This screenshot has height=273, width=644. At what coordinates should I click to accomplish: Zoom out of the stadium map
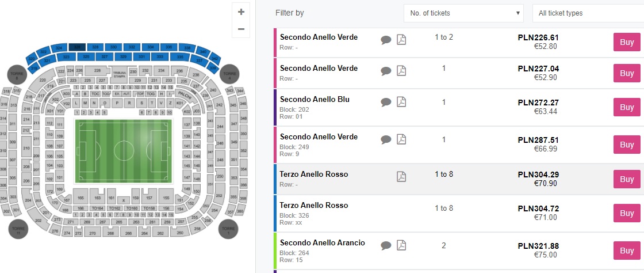(x=241, y=29)
